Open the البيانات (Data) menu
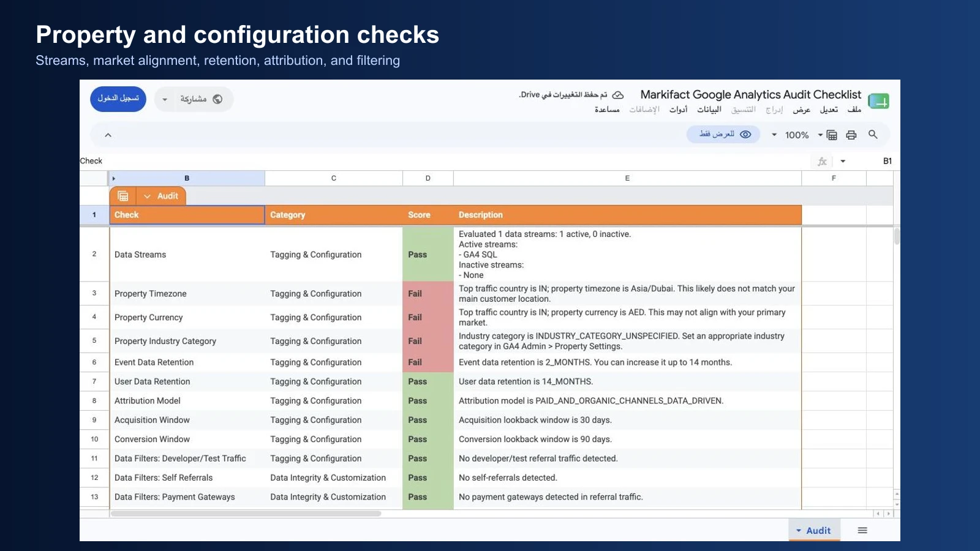980x551 pixels. (x=709, y=110)
